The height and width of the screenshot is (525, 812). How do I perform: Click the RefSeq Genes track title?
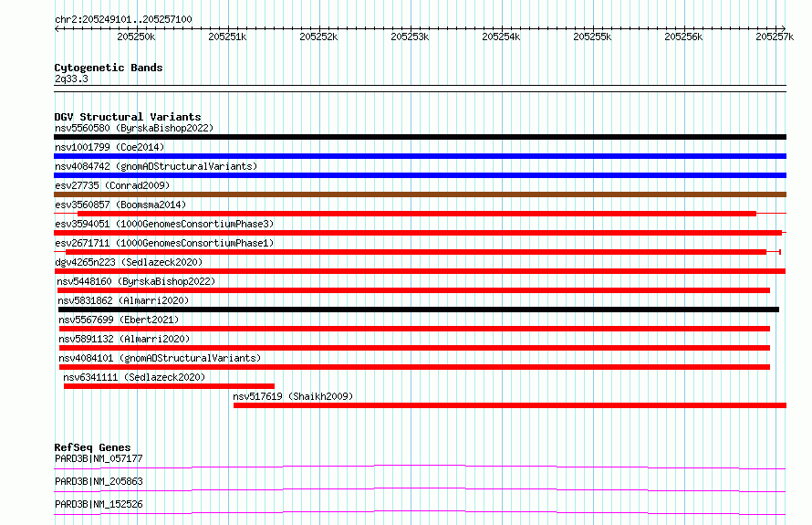point(92,447)
